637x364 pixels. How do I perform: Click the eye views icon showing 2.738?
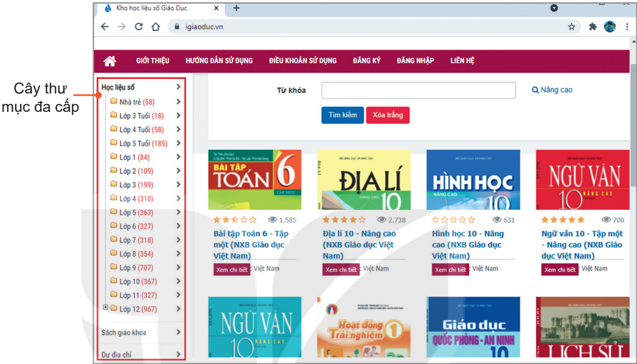point(381,220)
